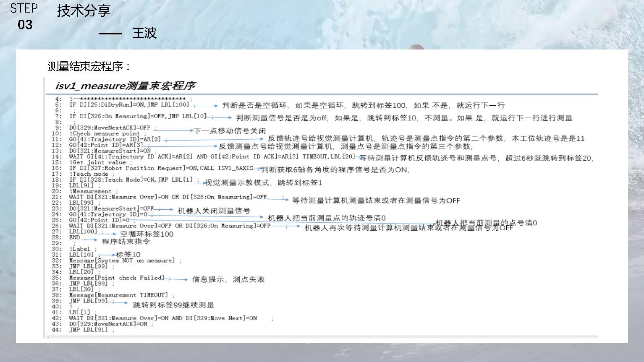This screenshot has width=644, height=362.
Task: Select the label "LBL[99]" on line 22
Action: pyautogui.click(x=81, y=203)
